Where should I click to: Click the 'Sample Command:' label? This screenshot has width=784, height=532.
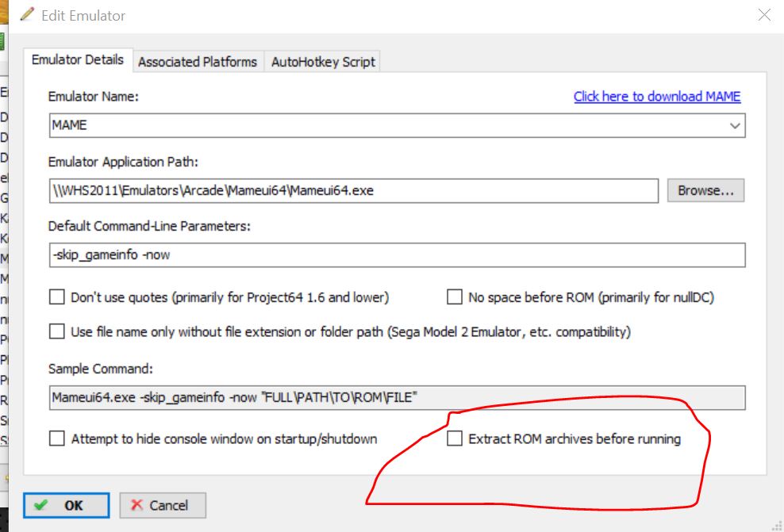pyautogui.click(x=101, y=369)
